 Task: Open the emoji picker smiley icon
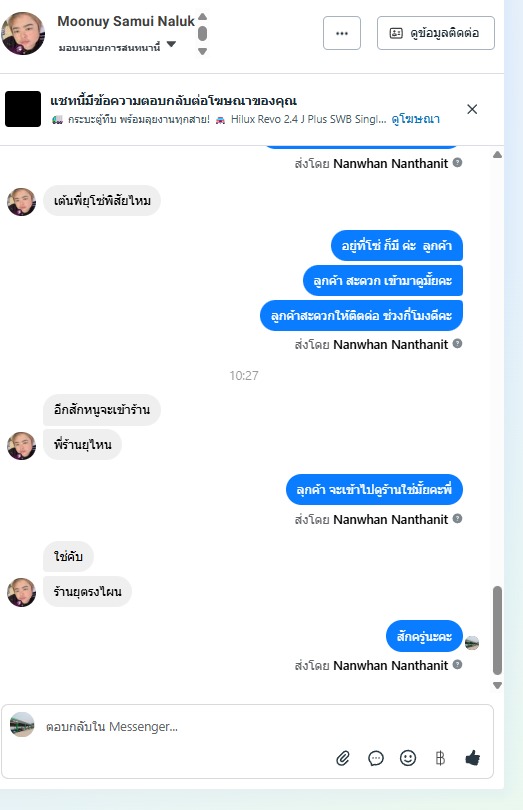[x=408, y=758]
